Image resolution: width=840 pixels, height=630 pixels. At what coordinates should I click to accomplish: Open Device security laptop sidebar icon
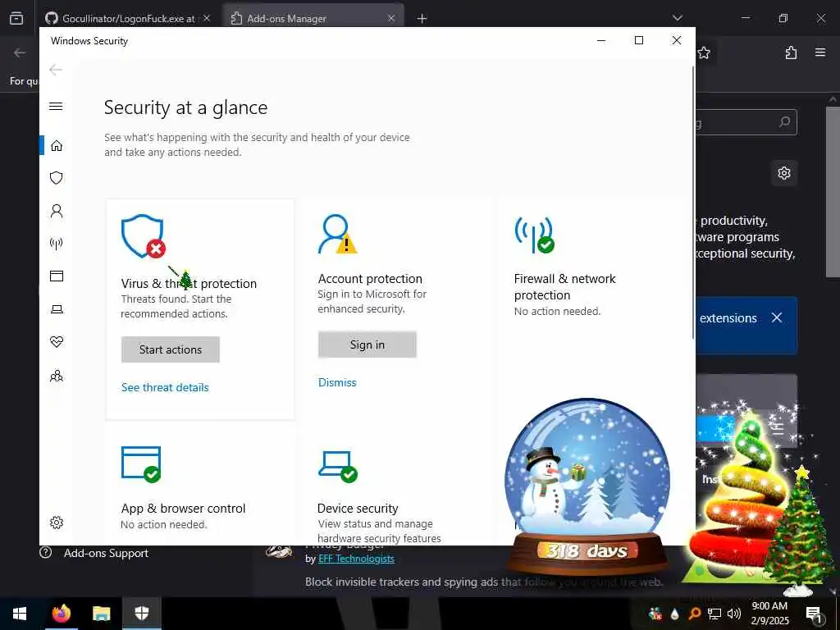click(x=57, y=309)
